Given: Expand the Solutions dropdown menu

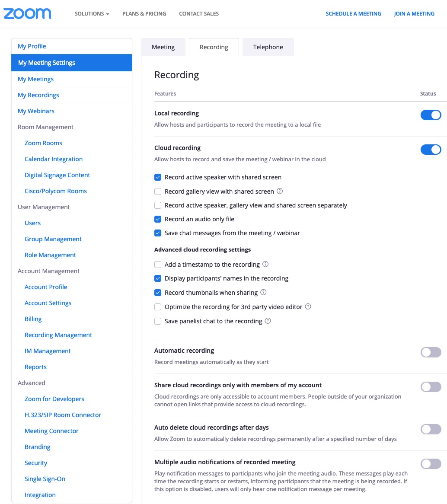Looking at the screenshot, I should pyautogui.click(x=92, y=14).
